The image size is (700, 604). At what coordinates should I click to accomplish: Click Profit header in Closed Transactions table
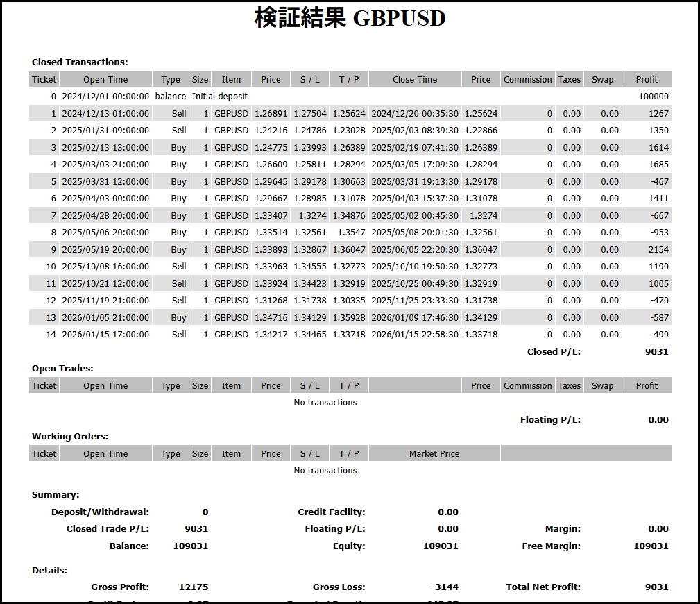(x=646, y=79)
